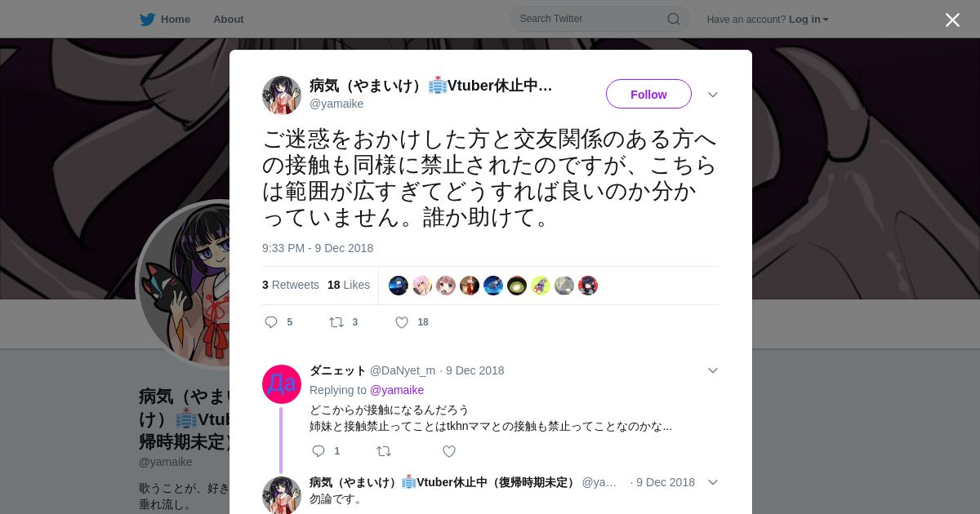Retweet the main tweet via the retweet icon
980x514 pixels.
coord(336,322)
